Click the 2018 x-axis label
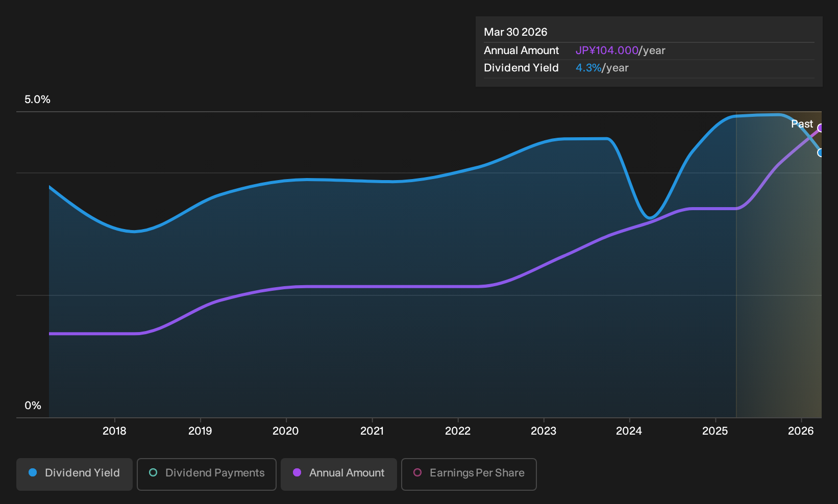 pos(114,431)
